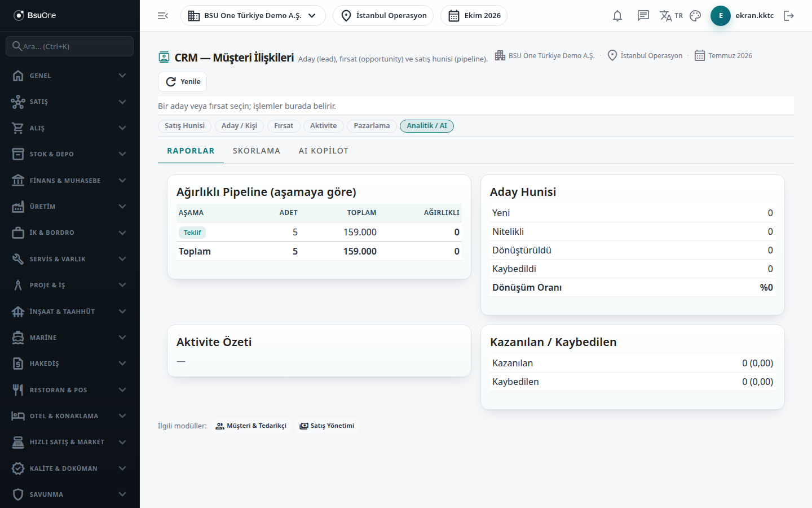
Task: Follow the Satış Yönetimi module link
Action: pos(327,426)
